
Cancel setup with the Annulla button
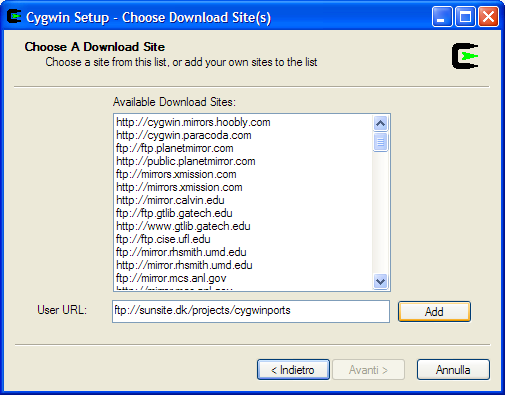pyautogui.click(x=453, y=370)
